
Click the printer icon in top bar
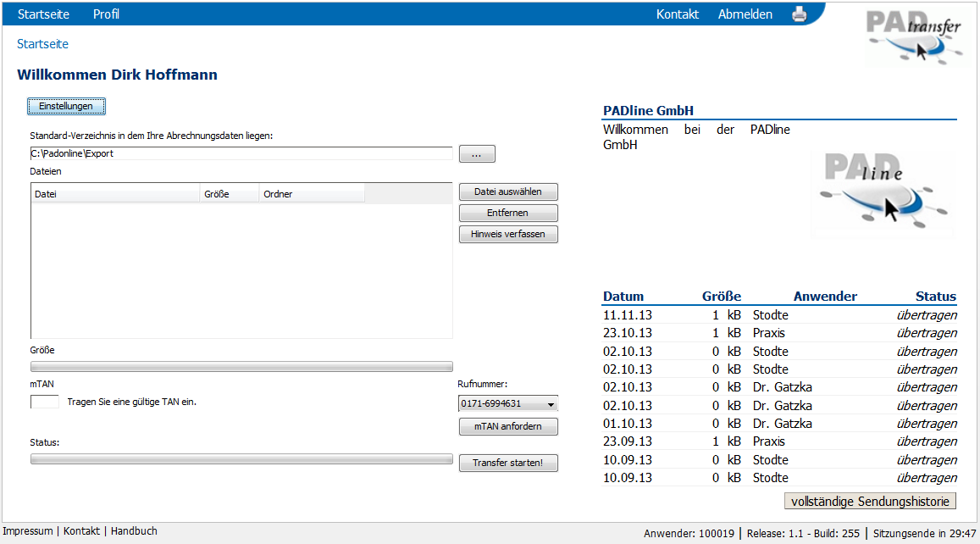coord(799,14)
